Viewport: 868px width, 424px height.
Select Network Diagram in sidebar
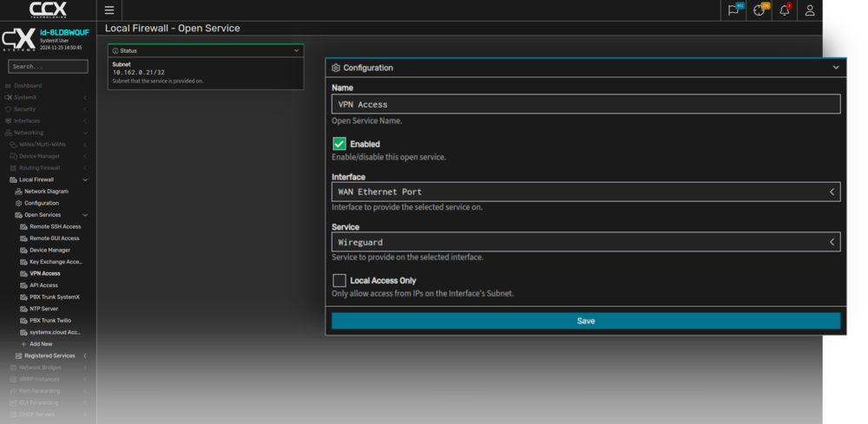[x=46, y=191]
